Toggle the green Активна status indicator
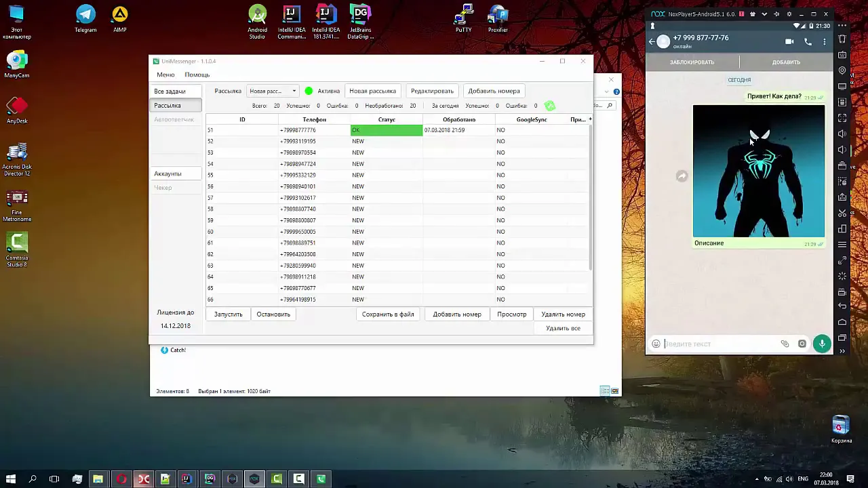The height and width of the screenshot is (488, 868). pyautogui.click(x=309, y=91)
